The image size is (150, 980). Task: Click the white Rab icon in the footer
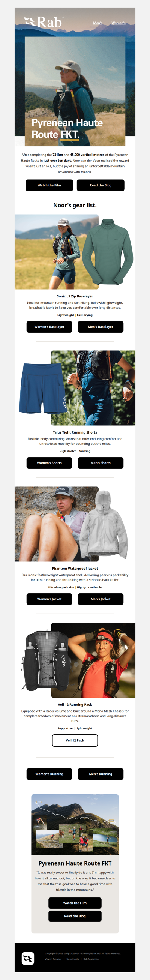[28, 958]
